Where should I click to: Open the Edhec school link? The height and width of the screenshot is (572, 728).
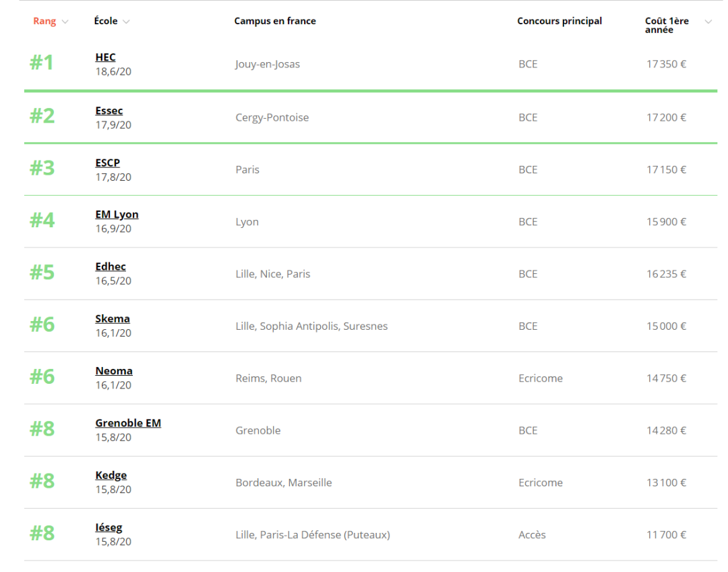click(111, 266)
